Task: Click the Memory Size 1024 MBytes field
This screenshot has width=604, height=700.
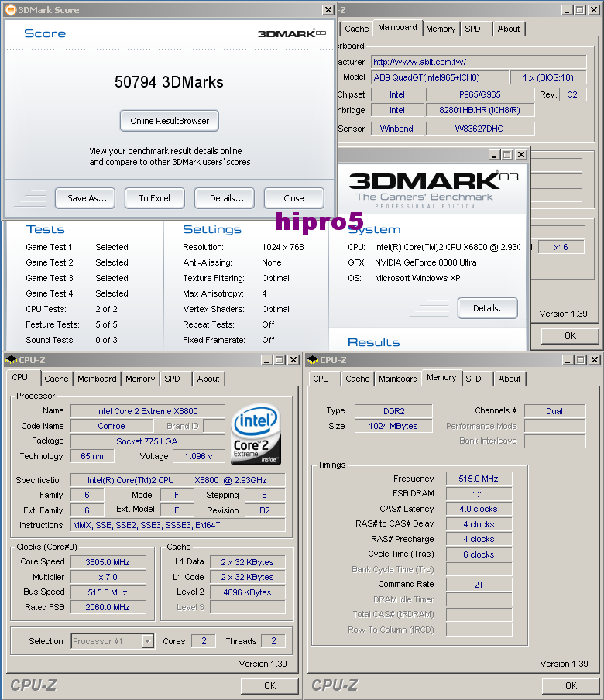Action: (393, 426)
